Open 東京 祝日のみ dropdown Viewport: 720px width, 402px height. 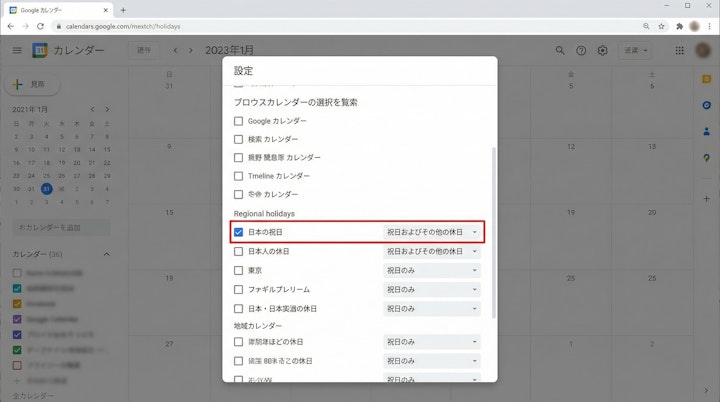pyautogui.click(x=432, y=270)
